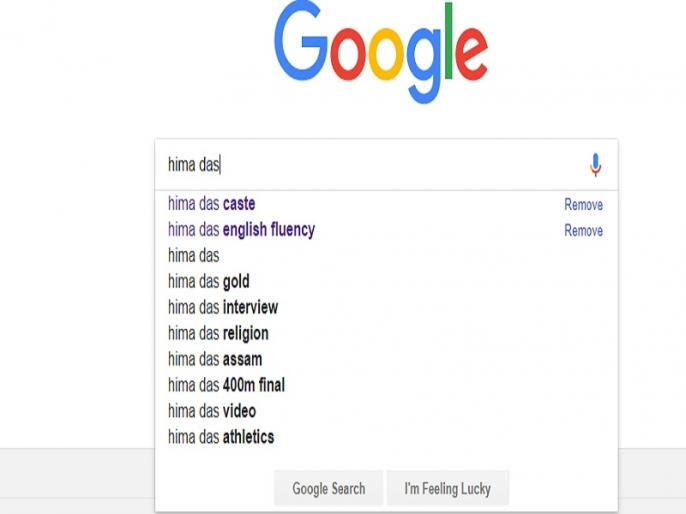Click the microphone voice search icon
This screenshot has height=514, width=686.
(595, 165)
